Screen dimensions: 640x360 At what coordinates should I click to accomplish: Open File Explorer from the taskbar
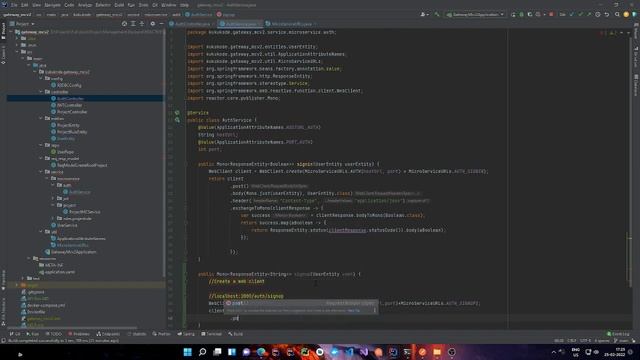(x=437, y=352)
